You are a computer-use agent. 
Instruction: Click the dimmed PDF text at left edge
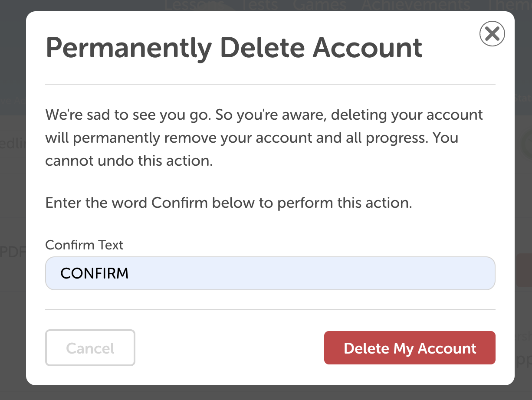pyautogui.click(x=12, y=252)
